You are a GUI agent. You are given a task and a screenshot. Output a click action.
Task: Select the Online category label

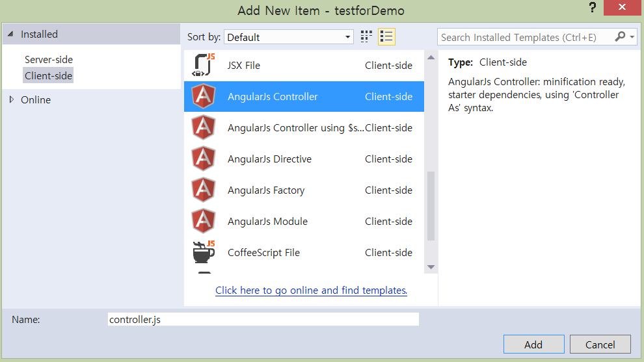click(36, 99)
